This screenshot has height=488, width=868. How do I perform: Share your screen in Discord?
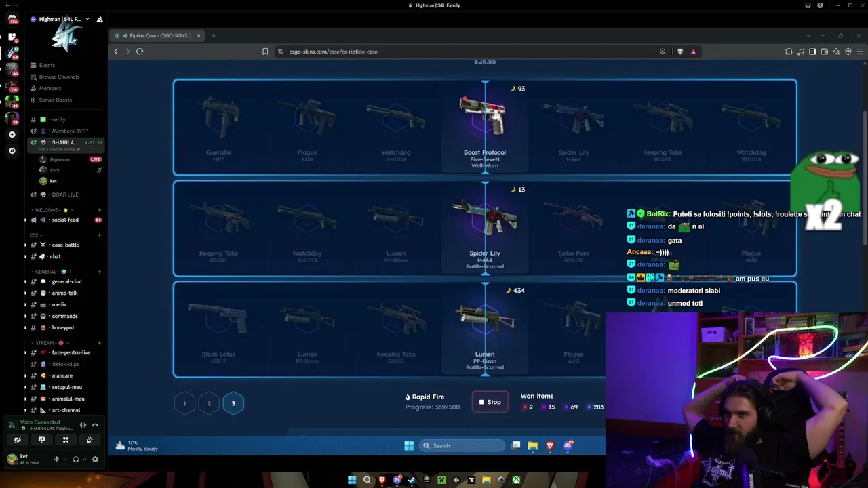41,440
